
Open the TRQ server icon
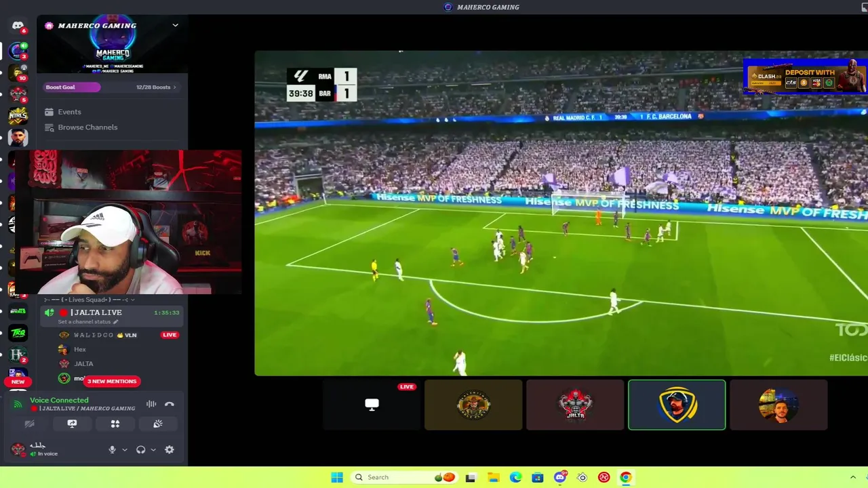[18, 333]
